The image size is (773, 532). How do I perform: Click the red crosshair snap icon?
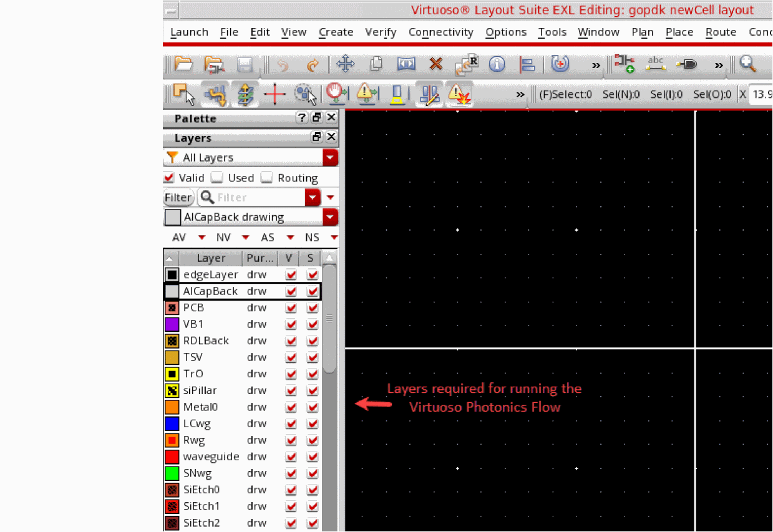[275, 94]
